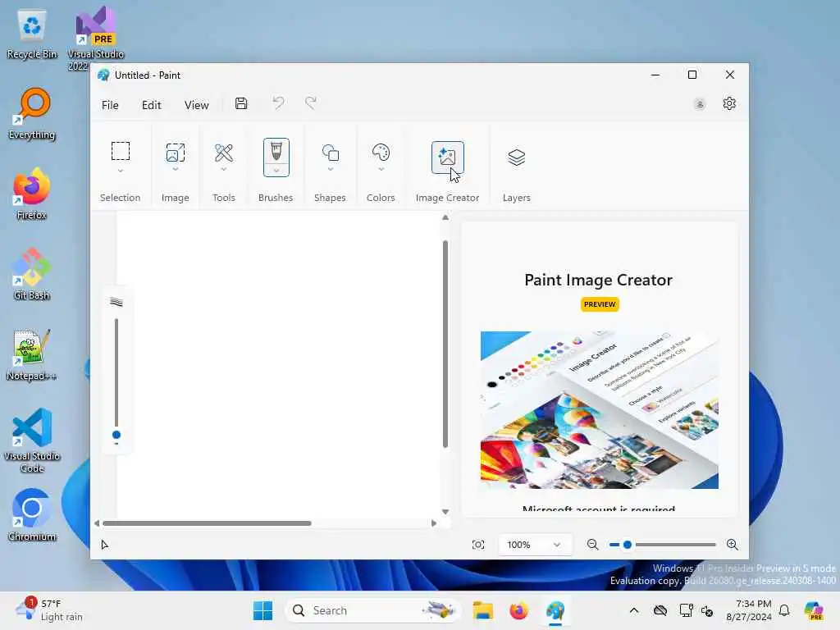Click the Colors palette icon
Image resolution: width=840 pixels, height=630 pixels.
click(381, 153)
